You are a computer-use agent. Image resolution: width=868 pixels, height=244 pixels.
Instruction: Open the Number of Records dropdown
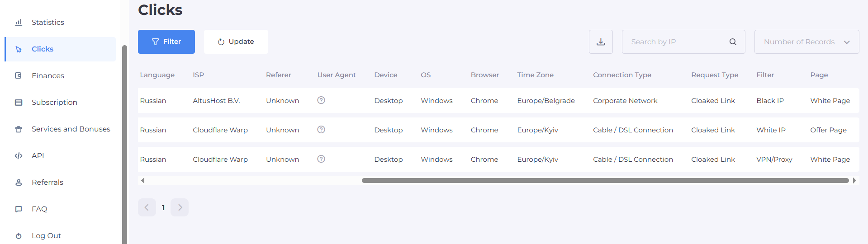point(806,42)
